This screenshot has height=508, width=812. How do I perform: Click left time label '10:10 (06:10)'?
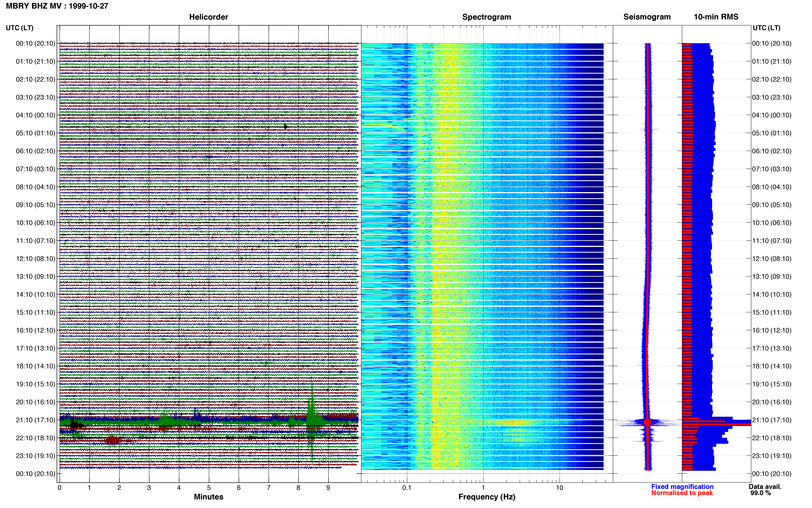click(x=36, y=223)
